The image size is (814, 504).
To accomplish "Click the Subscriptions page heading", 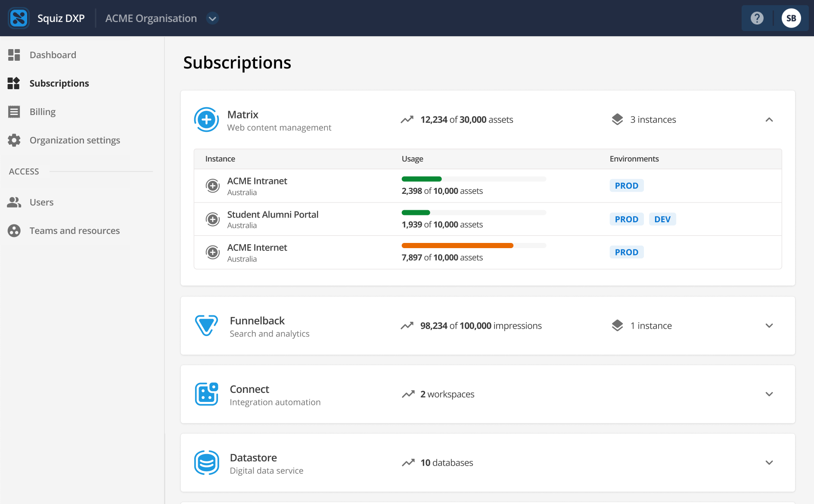I will tap(237, 62).
